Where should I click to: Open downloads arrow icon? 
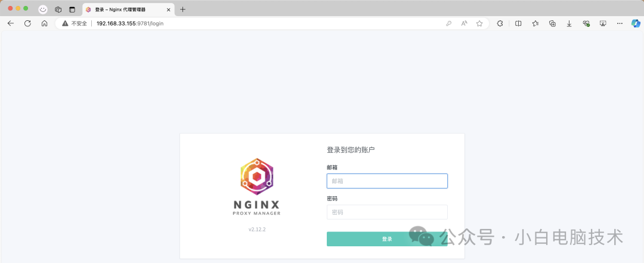569,23
